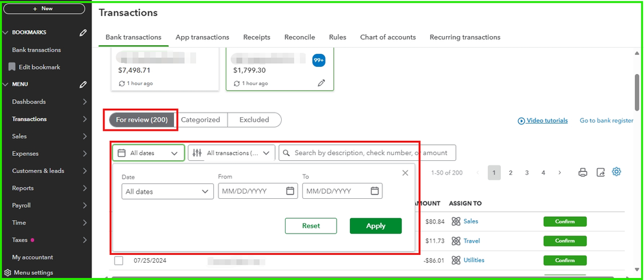
Task: Select the checkbox for the 07/25/2024 transaction
Action: pyautogui.click(x=119, y=261)
